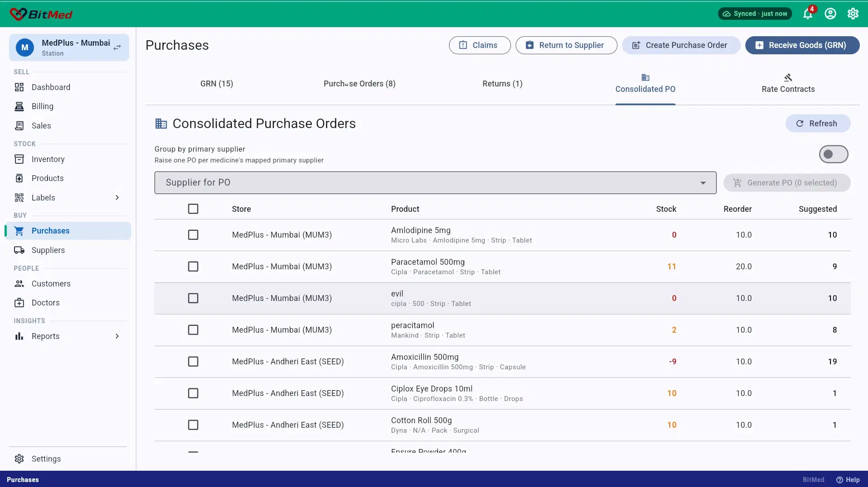Select the Consolidated PO tab
The height and width of the screenshot is (487, 868).
coord(645,84)
